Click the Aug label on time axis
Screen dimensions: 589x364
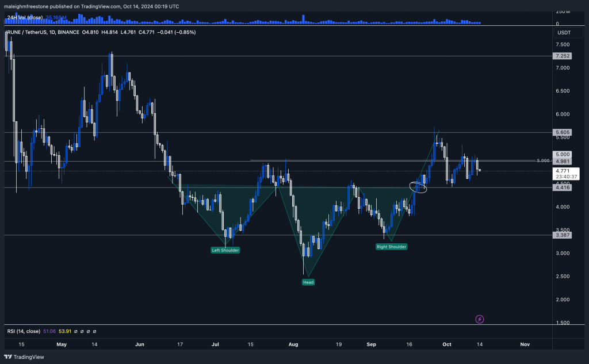pyautogui.click(x=293, y=344)
